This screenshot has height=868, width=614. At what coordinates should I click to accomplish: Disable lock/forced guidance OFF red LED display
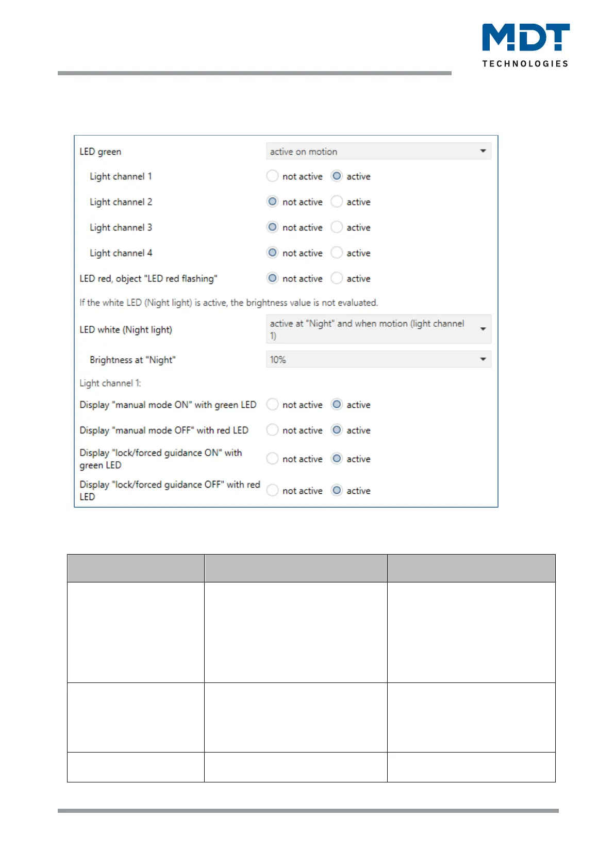click(272, 490)
